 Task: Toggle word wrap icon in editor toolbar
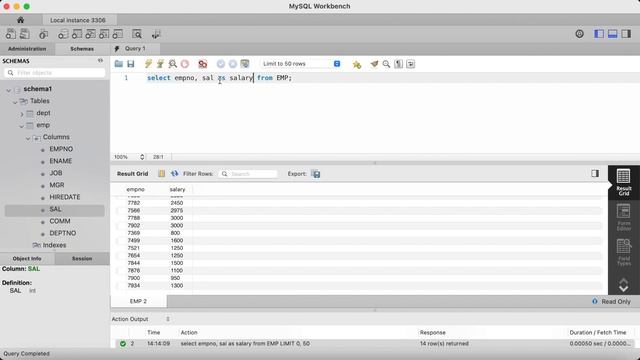tap(411, 64)
